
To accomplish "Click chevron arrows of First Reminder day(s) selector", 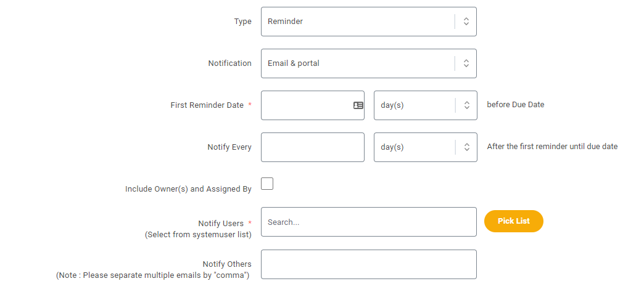I will click(466, 105).
